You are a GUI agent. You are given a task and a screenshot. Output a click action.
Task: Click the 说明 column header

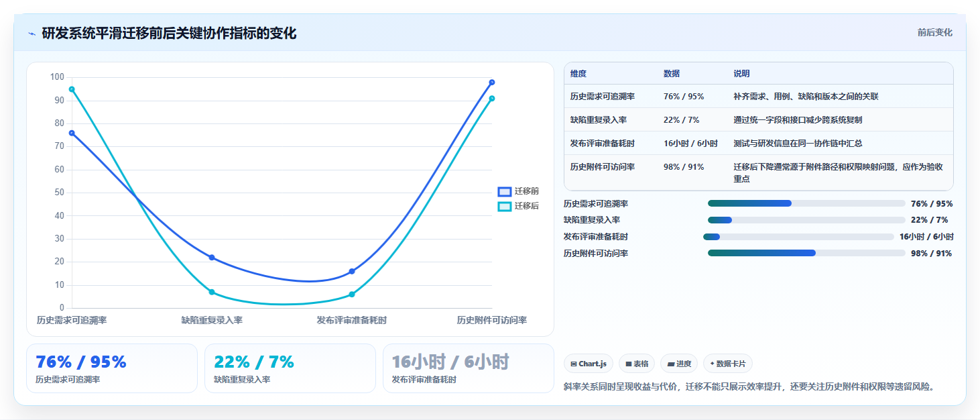742,74
